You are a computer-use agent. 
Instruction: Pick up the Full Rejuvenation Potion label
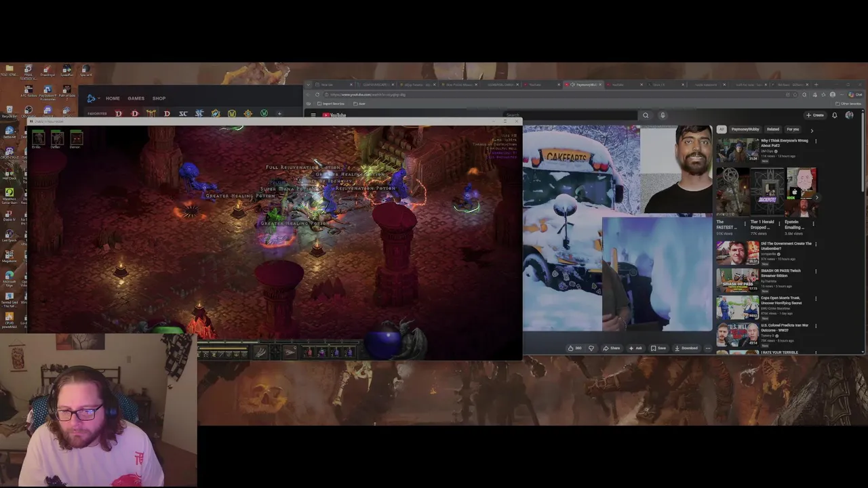[x=302, y=167]
